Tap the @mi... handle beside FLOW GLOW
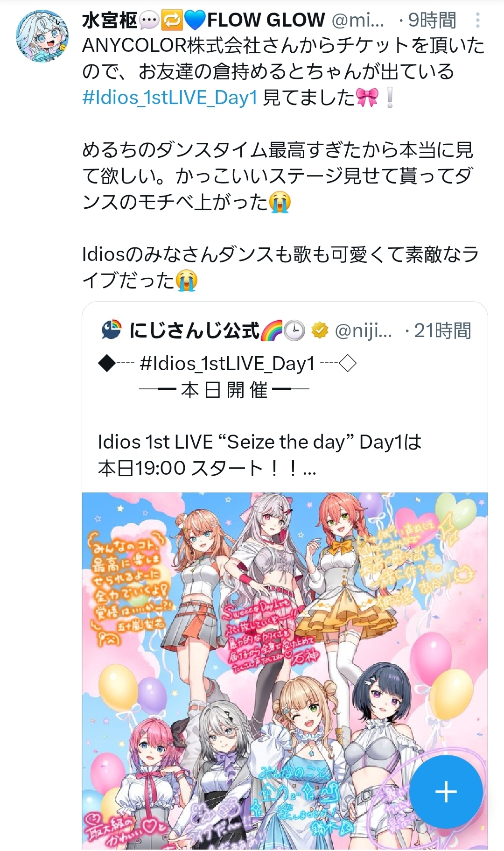This screenshot has width=504, height=851. point(358,20)
